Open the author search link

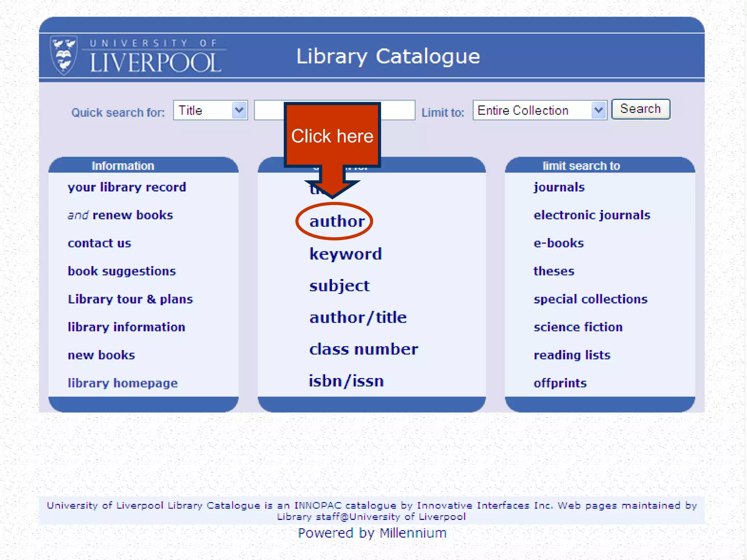pyautogui.click(x=337, y=221)
